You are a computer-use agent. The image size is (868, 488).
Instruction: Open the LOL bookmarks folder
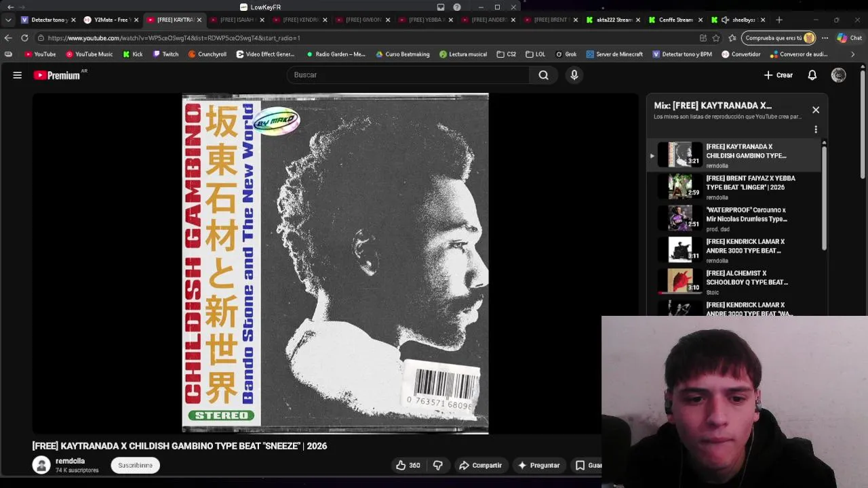535,54
